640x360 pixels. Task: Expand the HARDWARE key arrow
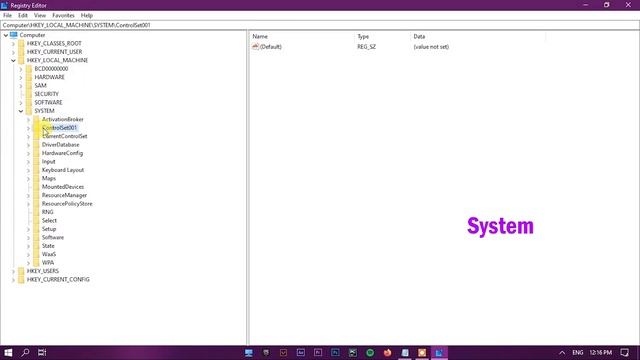(x=21, y=77)
